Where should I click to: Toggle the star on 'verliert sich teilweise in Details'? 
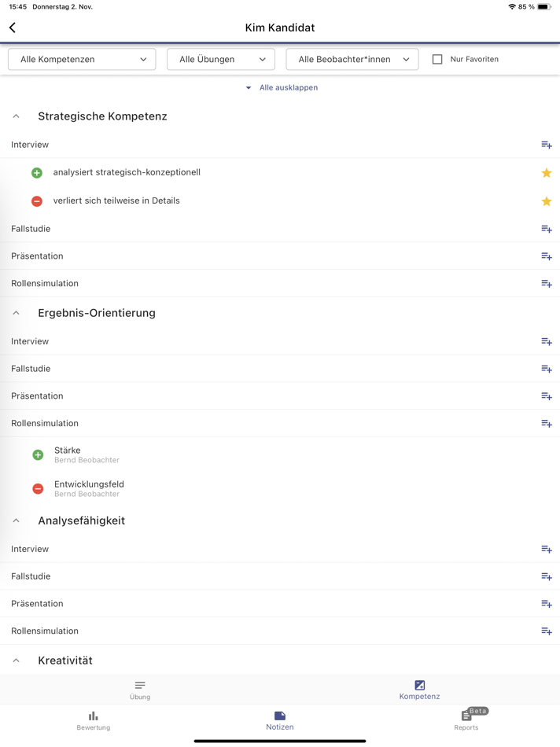point(546,201)
